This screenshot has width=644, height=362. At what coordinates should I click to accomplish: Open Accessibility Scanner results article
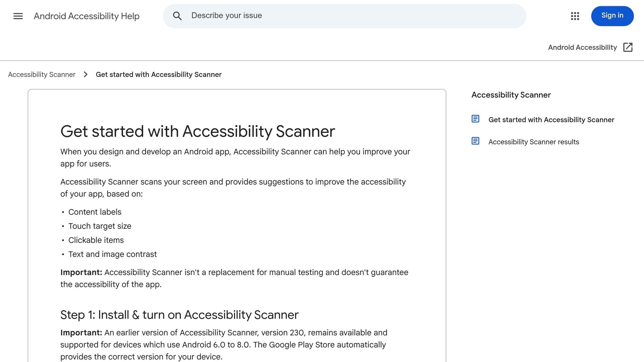pos(533,142)
